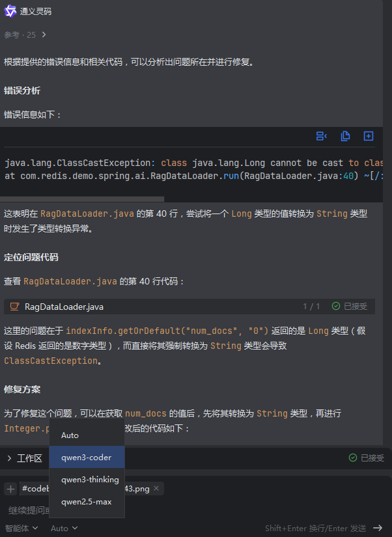Expand the 参考 · 25 references list

[44, 34]
